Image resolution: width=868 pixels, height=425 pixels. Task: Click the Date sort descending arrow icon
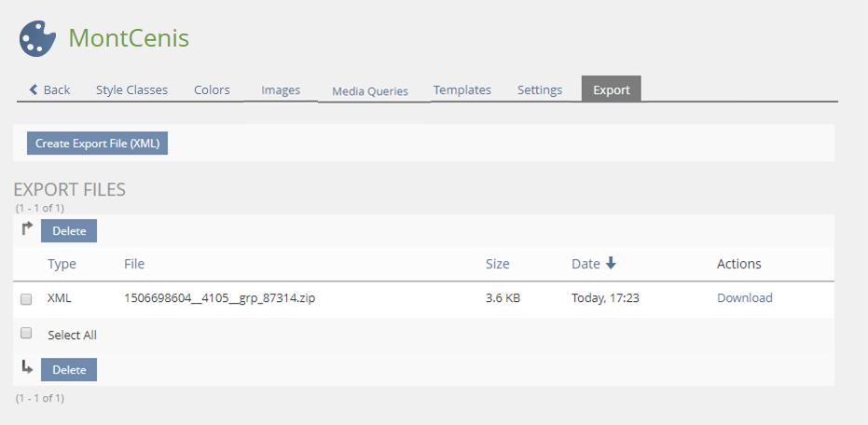(611, 264)
